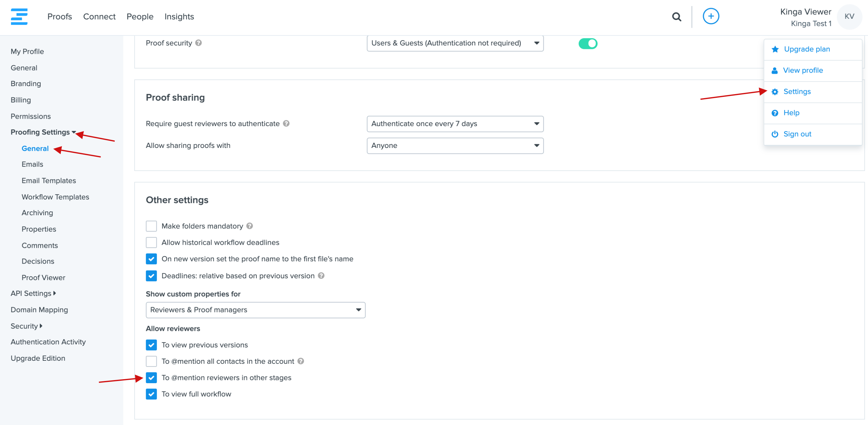Open the Allow sharing proofs with Anyone dropdown

pyautogui.click(x=455, y=145)
